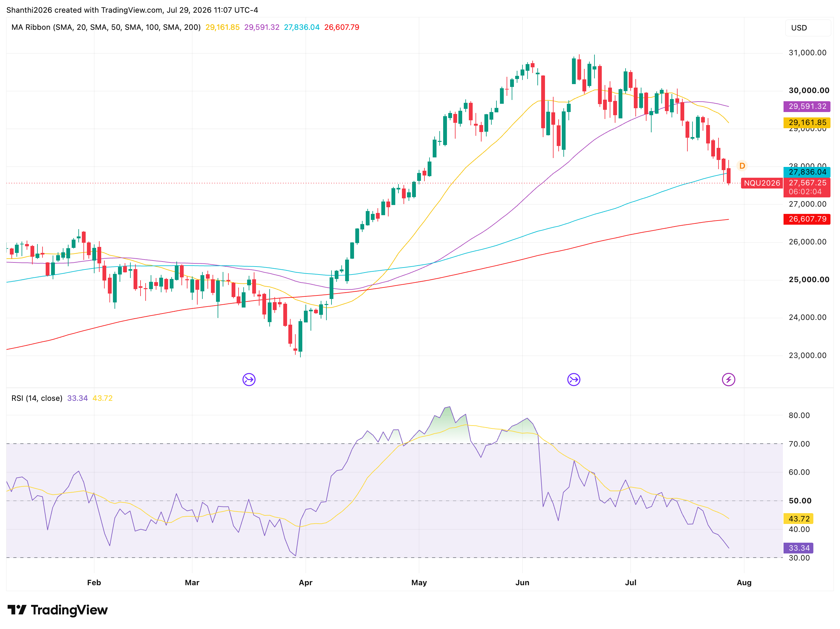
Task: Click the orange D dividend marker
Action: [x=742, y=166]
